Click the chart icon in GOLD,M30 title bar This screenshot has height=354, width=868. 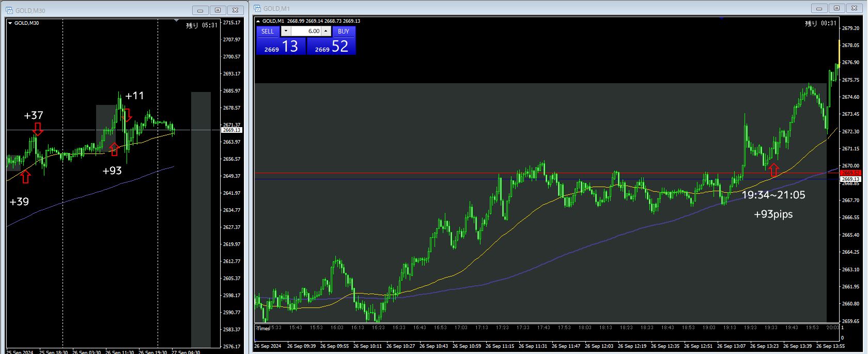10,10
